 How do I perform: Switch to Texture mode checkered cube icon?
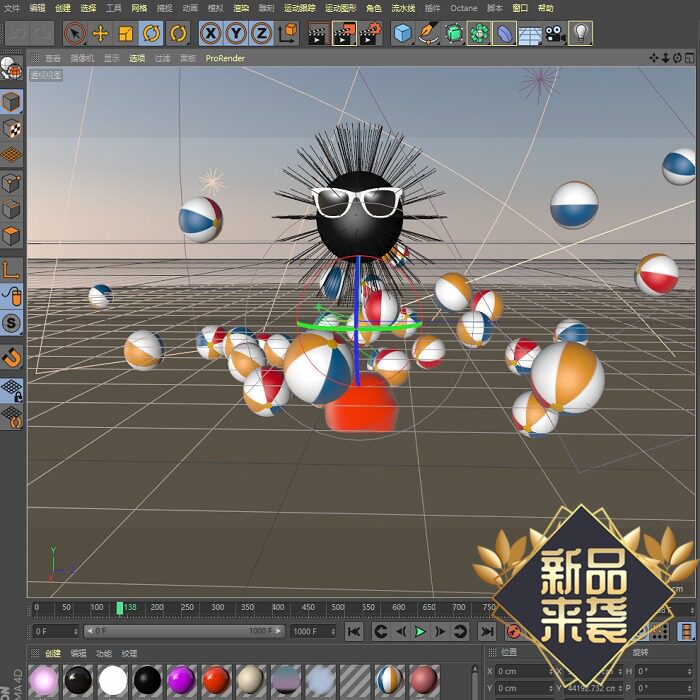coord(11,129)
